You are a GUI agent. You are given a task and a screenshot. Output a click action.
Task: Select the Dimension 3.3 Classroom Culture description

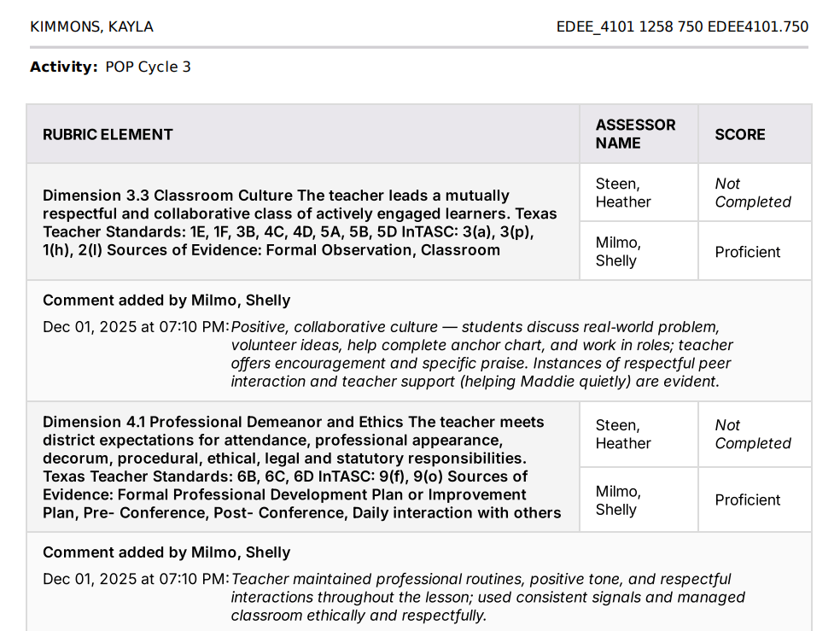301,223
